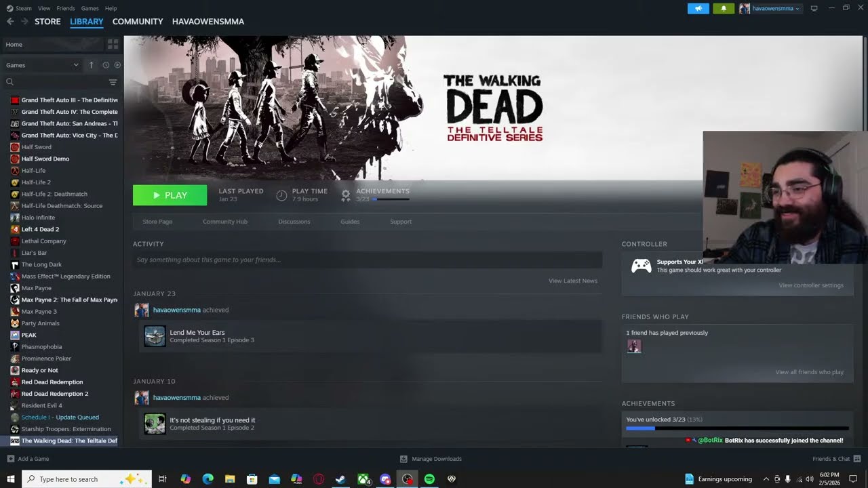868x488 pixels.
Task: Open the Community Hub link
Action: tap(225, 222)
